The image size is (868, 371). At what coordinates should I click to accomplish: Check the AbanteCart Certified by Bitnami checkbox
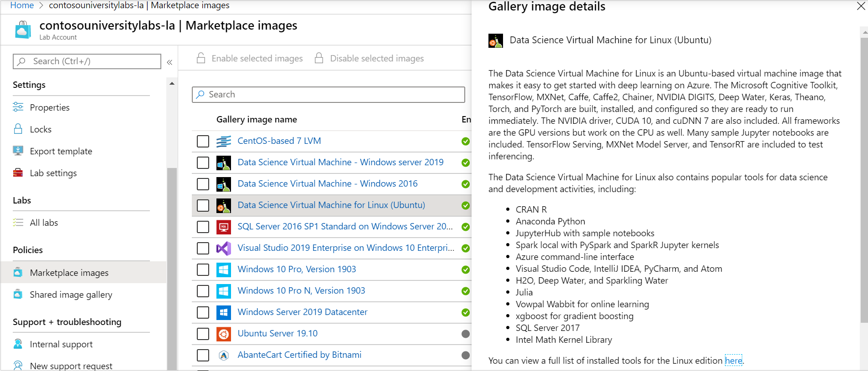pos(203,355)
